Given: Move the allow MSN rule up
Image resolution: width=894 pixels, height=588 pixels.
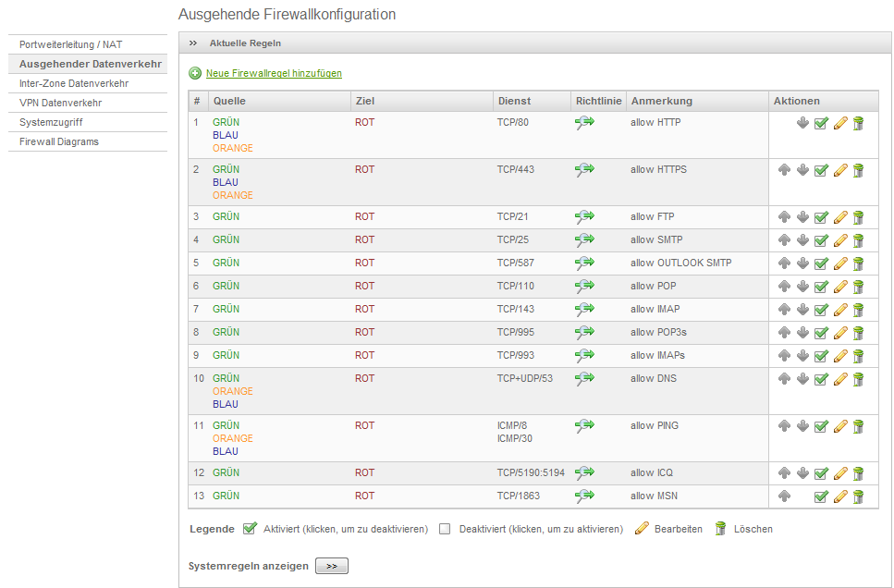Looking at the screenshot, I should click(784, 496).
